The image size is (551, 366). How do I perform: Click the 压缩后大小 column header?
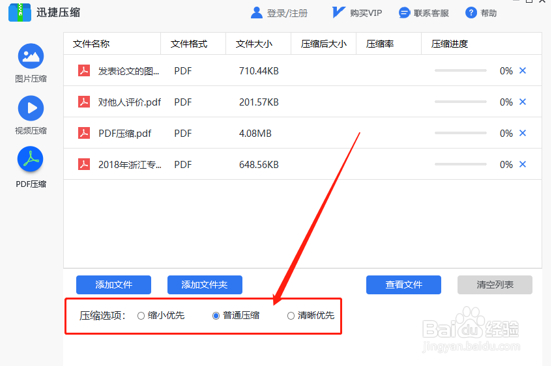click(x=324, y=44)
